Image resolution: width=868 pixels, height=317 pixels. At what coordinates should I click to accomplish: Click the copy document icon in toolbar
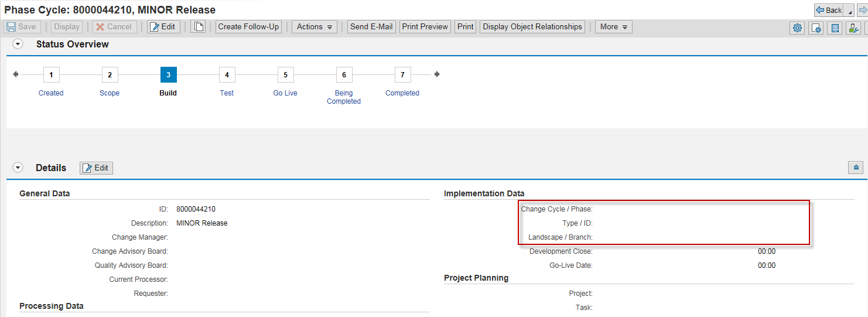coord(198,27)
